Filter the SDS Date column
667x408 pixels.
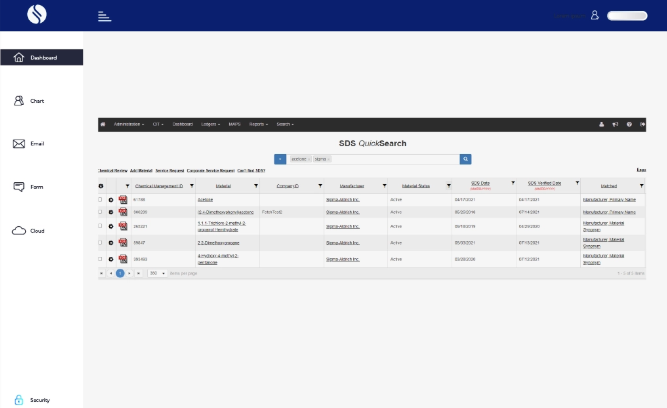click(x=513, y=183)
